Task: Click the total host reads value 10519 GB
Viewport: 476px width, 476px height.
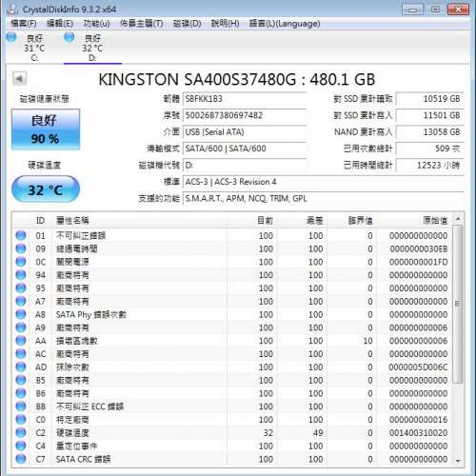Action: [430, 99]
